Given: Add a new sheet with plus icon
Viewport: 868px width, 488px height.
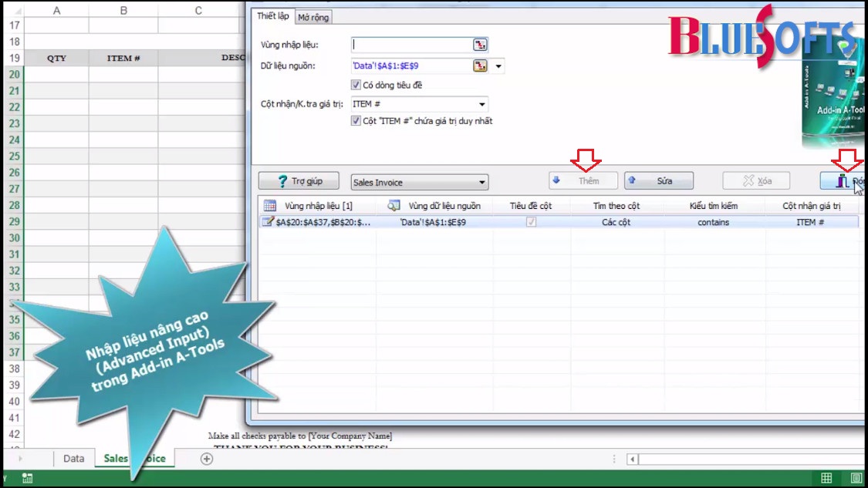Looking at the screenshot, I should click(x=207, y=459).
